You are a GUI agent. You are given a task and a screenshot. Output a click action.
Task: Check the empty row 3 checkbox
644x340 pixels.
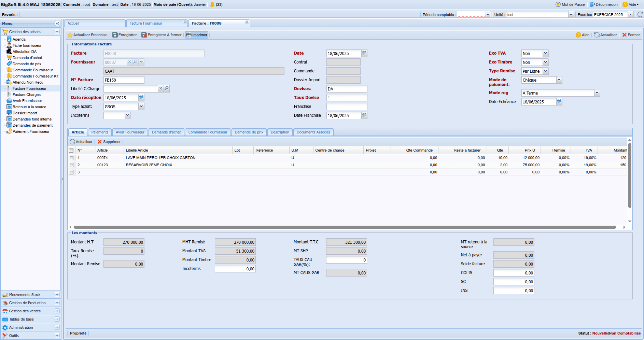tap(71, 172)
